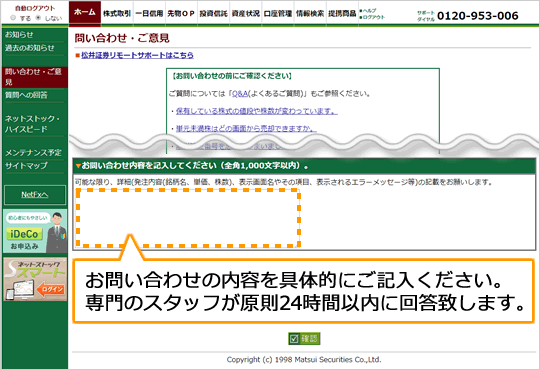Click the ネットストック スマート login banner
Image resolution: width=540 pixels, height=370 pixels.
pos(35,279)
